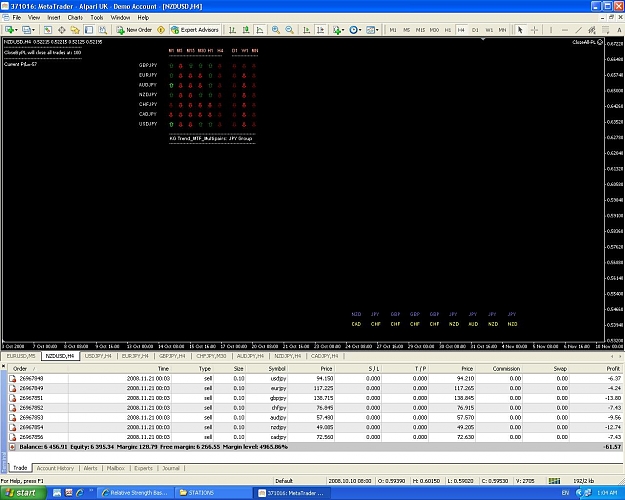
Task: Switch timeframe to MN
Action: coord(502,30)
